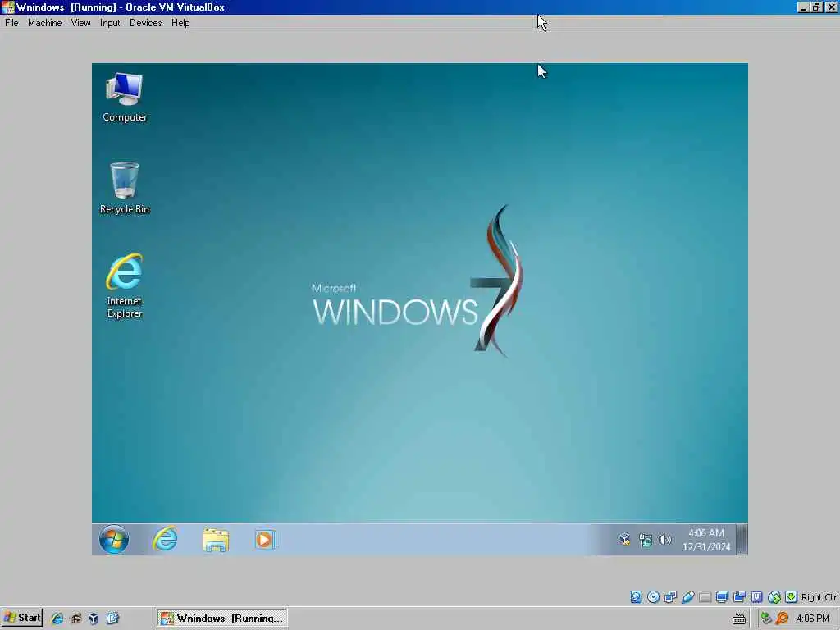Viewport: 840px width, 630px height.
Task: Click the 4:06 PM host clock
Action: coord(813,619)
